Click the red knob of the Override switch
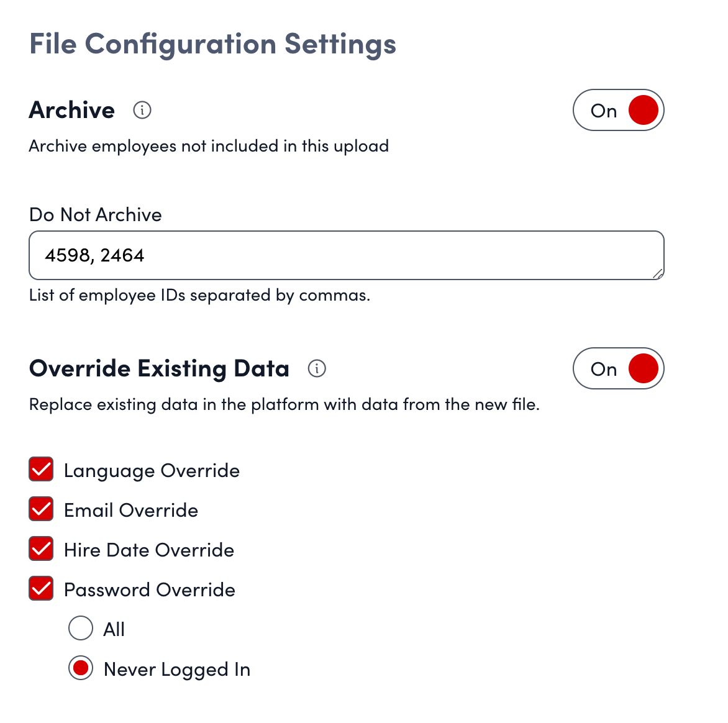728x723 pixels. pos(643,368)
